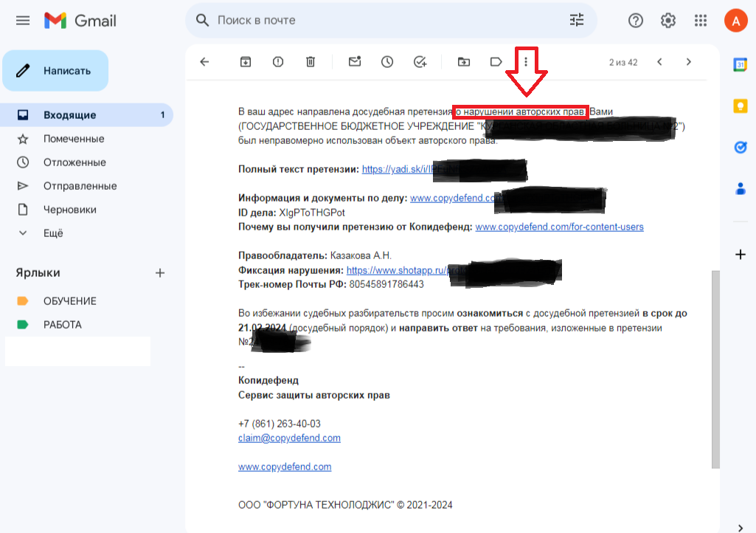Screen dimensions: 756x533
Task: Open the labels icon in toolbar
Action: tap(496, 62)
